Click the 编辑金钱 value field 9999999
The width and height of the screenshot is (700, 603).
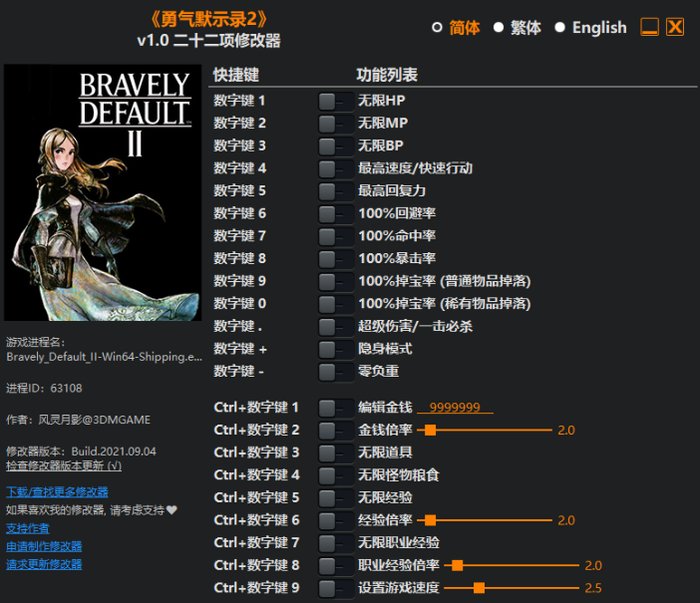click(455, 407)
